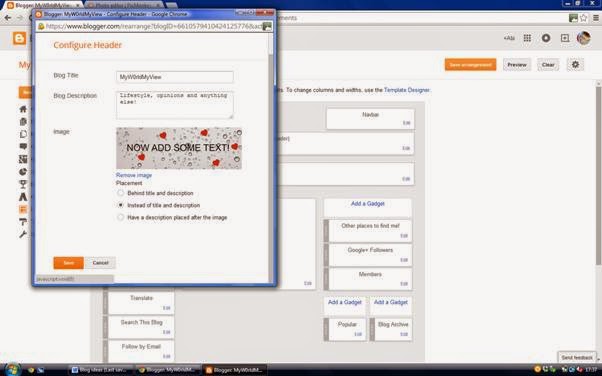Open the Windows Start orb
Viewport: 602px width, 376px height.
click(12, 369)
